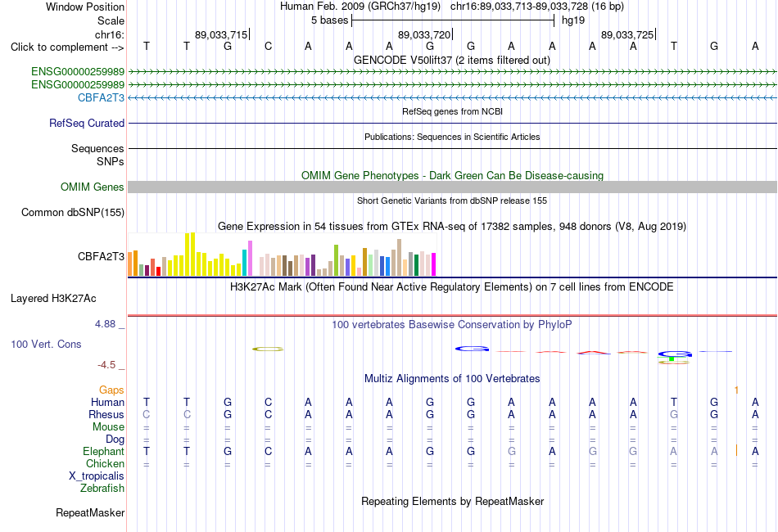Click the '5 bases' scale bar
Image resolution: width=778 pixels, height=532 pixels.
(x=453, y=20)
